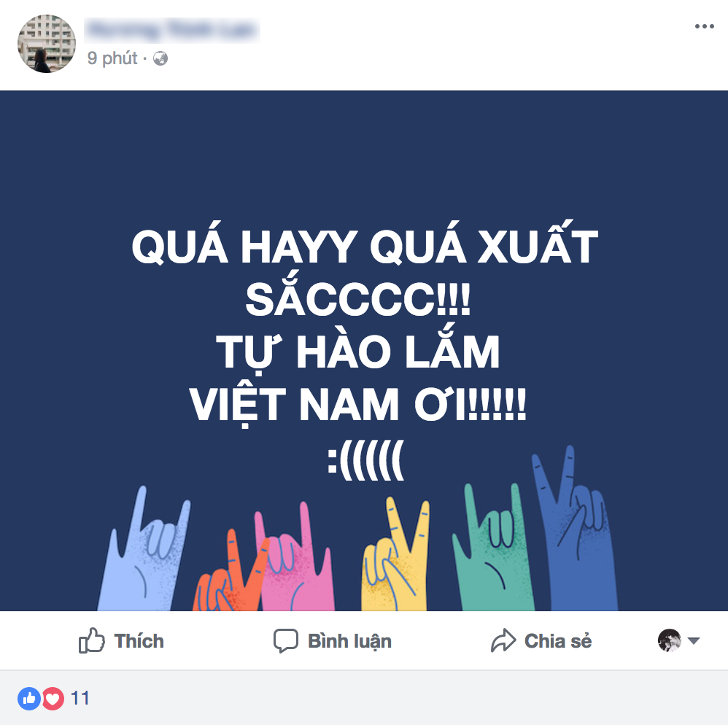Click the yellow peace-sign hand illustration
Image resolution: width=728 pixels, height=725 pixels.
pos(395,554)
